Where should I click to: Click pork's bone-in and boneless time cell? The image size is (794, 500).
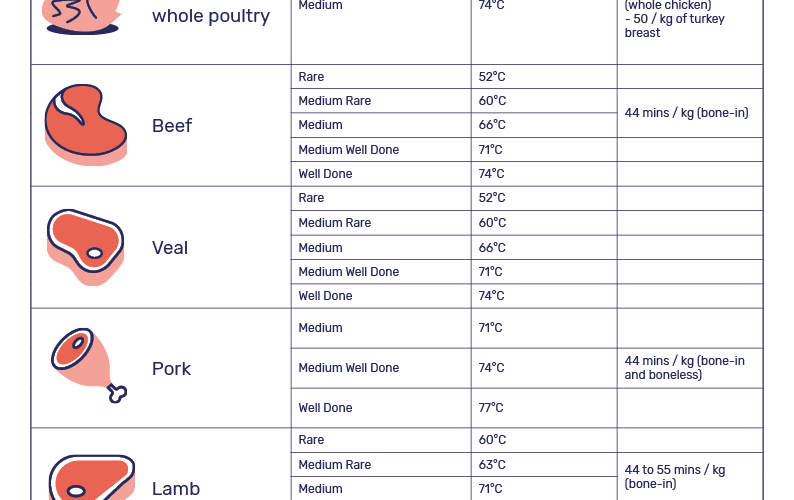click(685, 368)
